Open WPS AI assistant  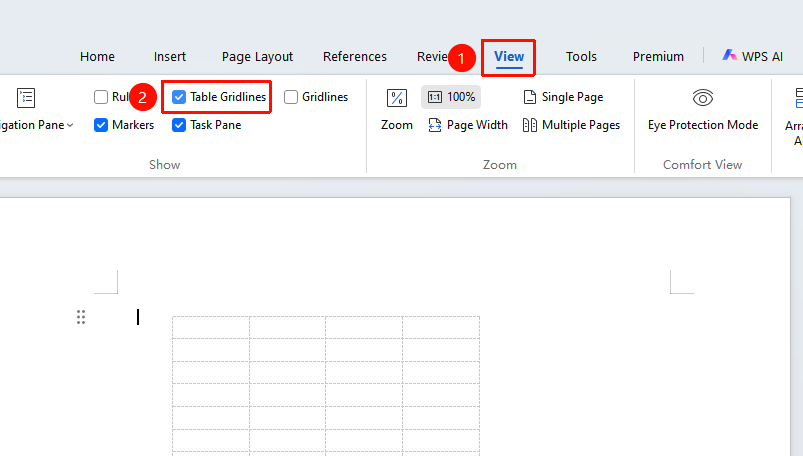(752, 56)
